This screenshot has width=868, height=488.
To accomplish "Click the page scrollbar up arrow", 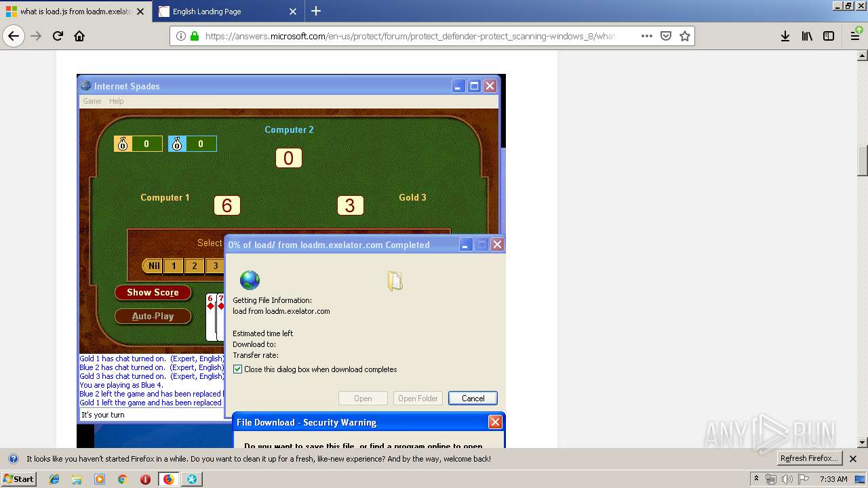I will click(x=863, y=56).
